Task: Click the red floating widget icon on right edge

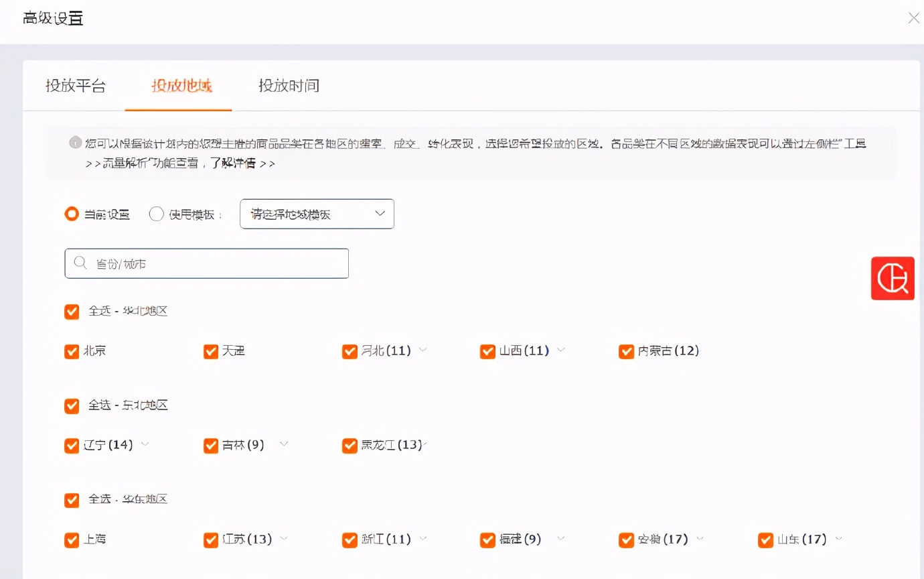Action: click(x=893, y=278)
